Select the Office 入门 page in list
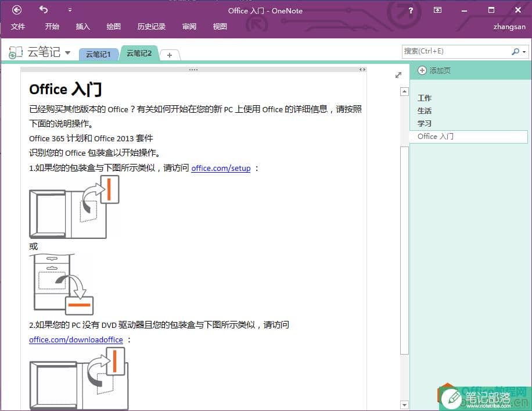The image size is (532, 411). pyautogui.click(x=468, y=137)
